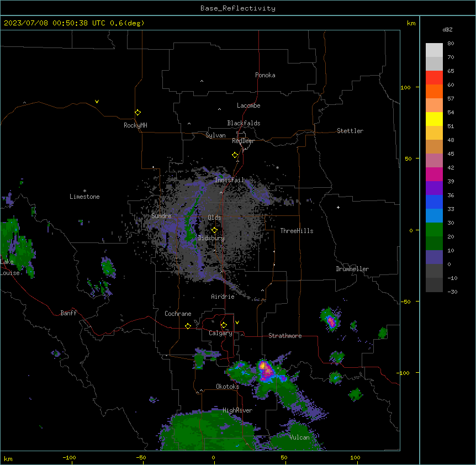Image resolution: width=476 pixels, height=465 pixels.
Task: Click the slate purple 0-10 dBZ swatch
Action: point(434,257)
